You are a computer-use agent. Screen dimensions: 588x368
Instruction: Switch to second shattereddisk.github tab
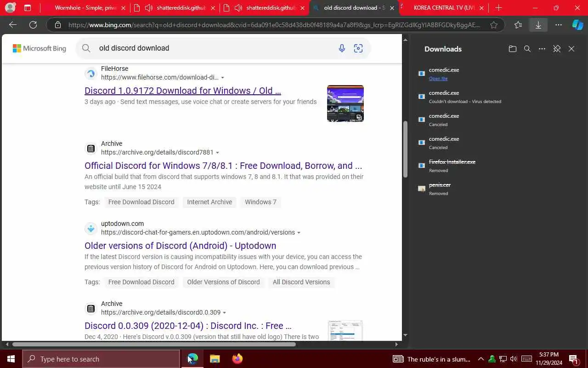click(x=264, y=8)
